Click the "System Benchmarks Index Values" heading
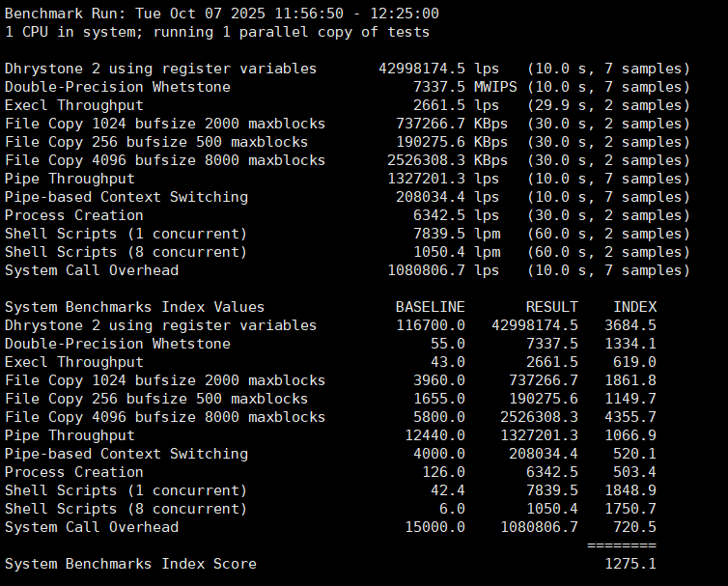Image resolution: width=728 pixels, height=586 pixels. tap(134, 307)
